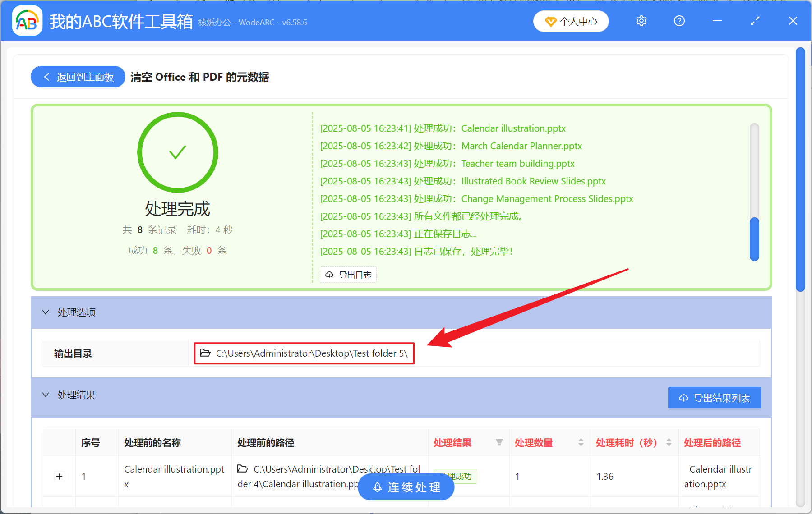This screenshot has width=812, height=514.
Task: Click the green checkmark completion circle
Action: click(178, 152)
